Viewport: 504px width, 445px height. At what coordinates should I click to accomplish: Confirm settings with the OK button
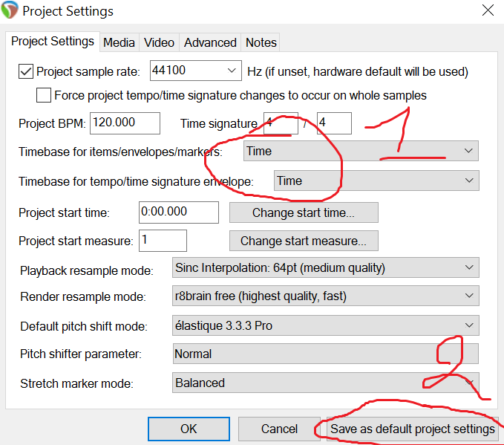(x=189, y=429)
